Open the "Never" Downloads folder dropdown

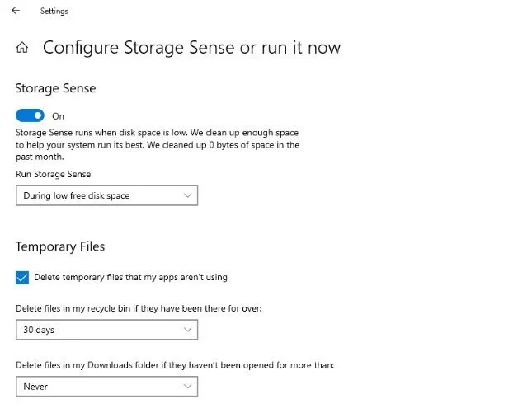pyautogui.click(x=106, y=386)
